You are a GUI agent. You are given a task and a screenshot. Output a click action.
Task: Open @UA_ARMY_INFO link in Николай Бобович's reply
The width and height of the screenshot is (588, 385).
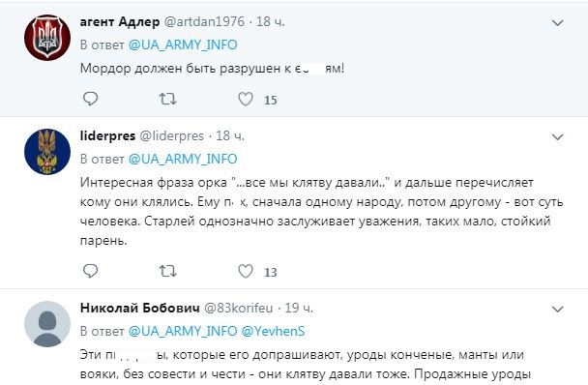tap(183, 332)
